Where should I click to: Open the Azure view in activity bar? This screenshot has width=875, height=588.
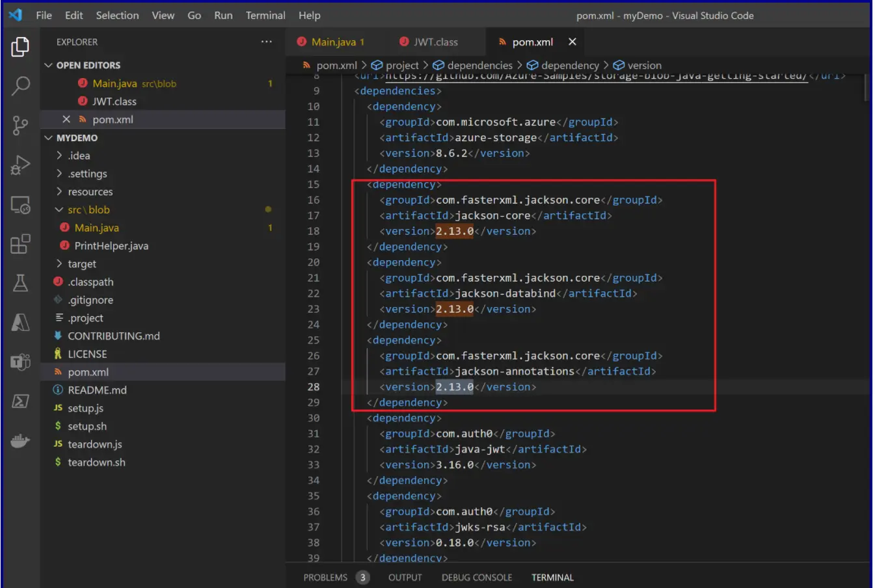point(20,322)
